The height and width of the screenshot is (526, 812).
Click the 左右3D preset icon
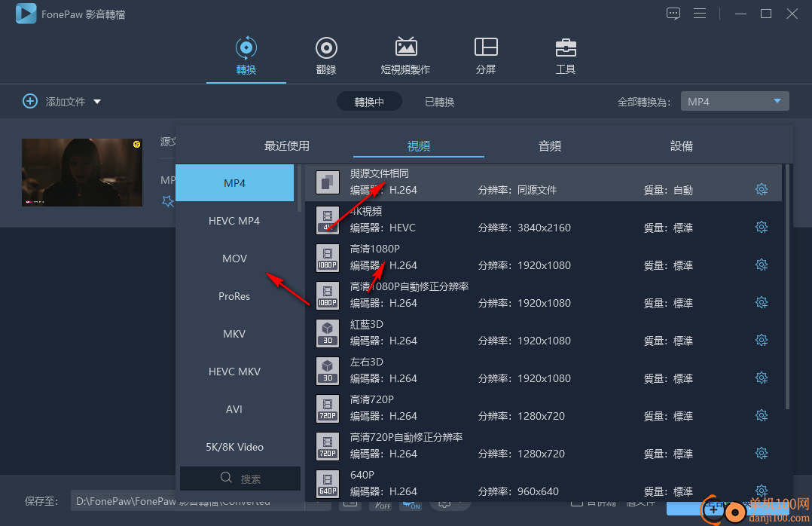click(327, 371)
